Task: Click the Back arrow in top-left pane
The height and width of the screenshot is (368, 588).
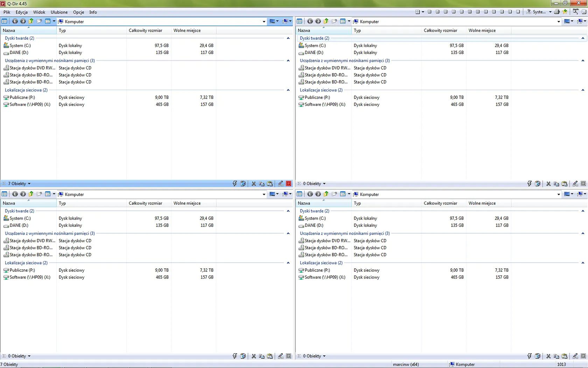Action: (x=15, y=21)
